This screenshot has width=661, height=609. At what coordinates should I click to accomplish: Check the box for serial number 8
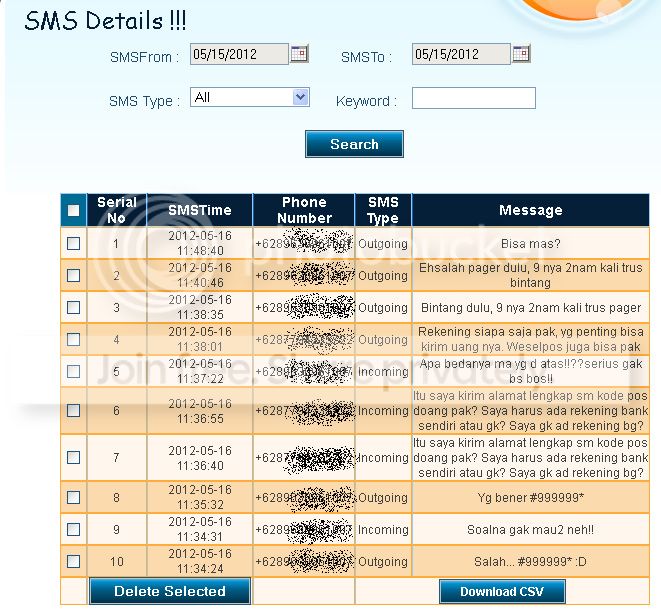point(73,497)
